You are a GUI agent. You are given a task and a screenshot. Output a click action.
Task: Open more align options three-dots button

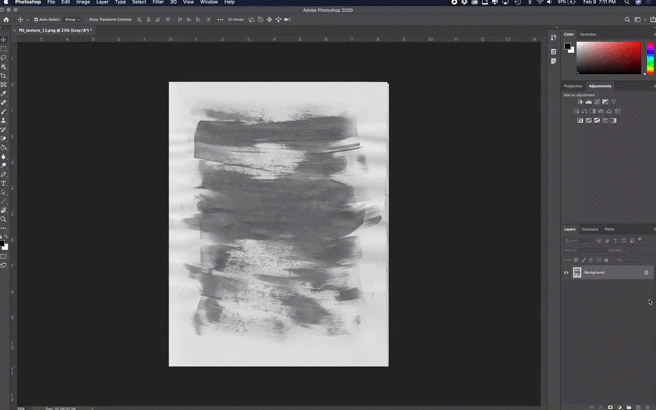220,20
